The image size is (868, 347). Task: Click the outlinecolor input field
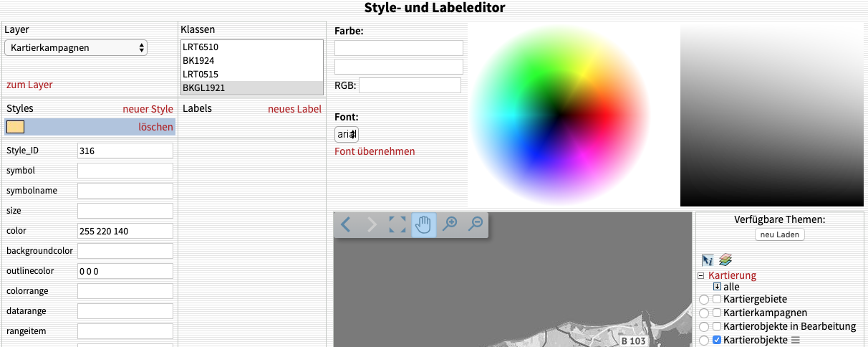(x=125, y=271)
